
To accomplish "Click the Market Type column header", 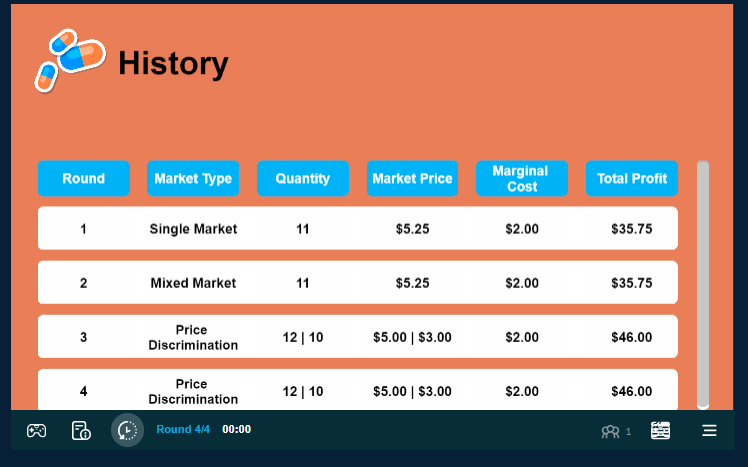I will coord(193,178).
